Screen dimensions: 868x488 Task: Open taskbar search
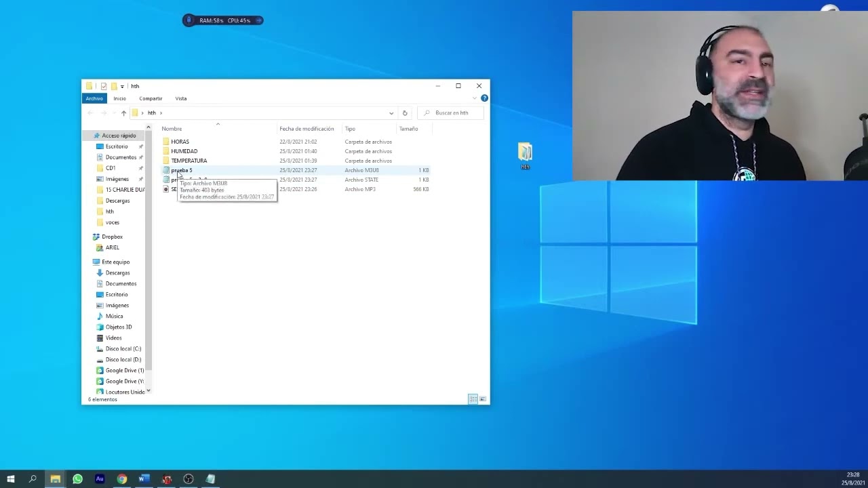pos(33,479)
